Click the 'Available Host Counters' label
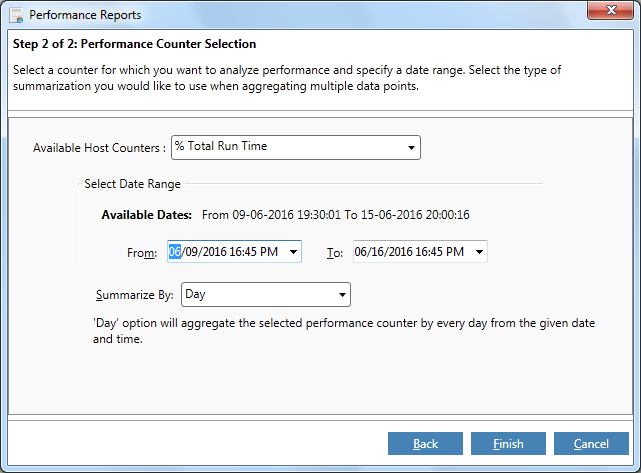 coord(98,148)
